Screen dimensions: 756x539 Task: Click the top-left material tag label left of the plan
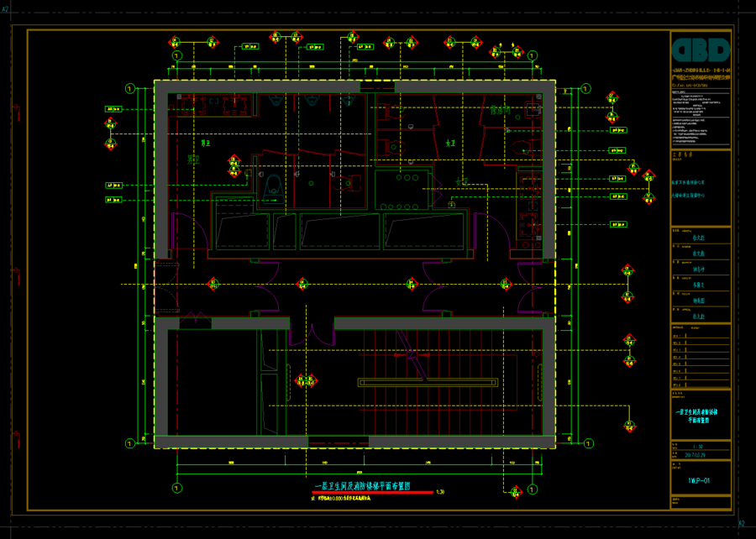coord(113,109)
